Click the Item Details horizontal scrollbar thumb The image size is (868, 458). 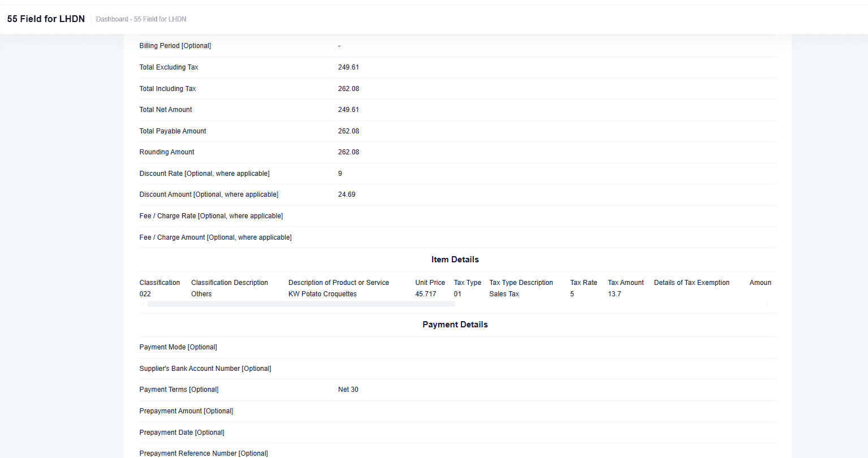(301, 304)
